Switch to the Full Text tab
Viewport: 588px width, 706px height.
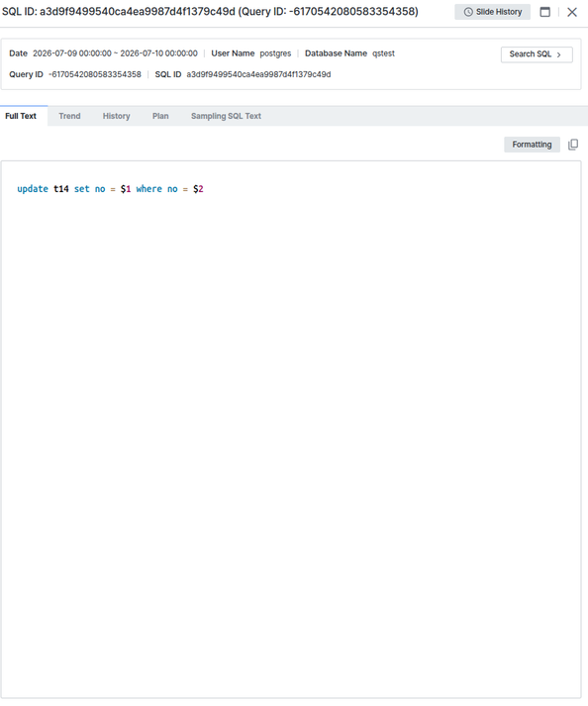(21, 116)
